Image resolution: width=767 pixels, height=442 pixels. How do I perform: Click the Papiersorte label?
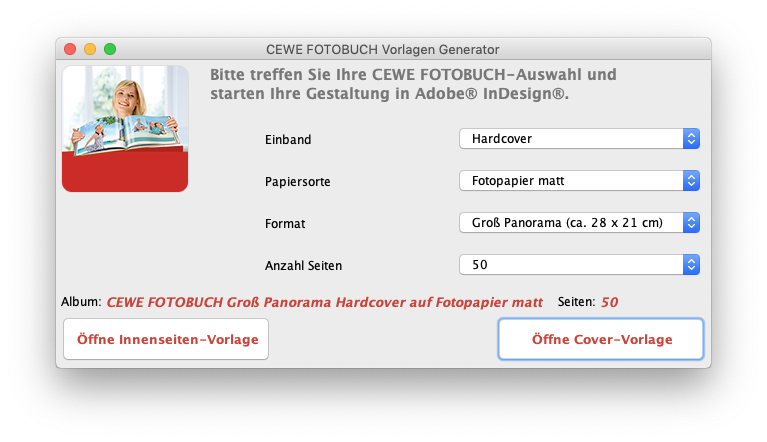pos(297,182)
